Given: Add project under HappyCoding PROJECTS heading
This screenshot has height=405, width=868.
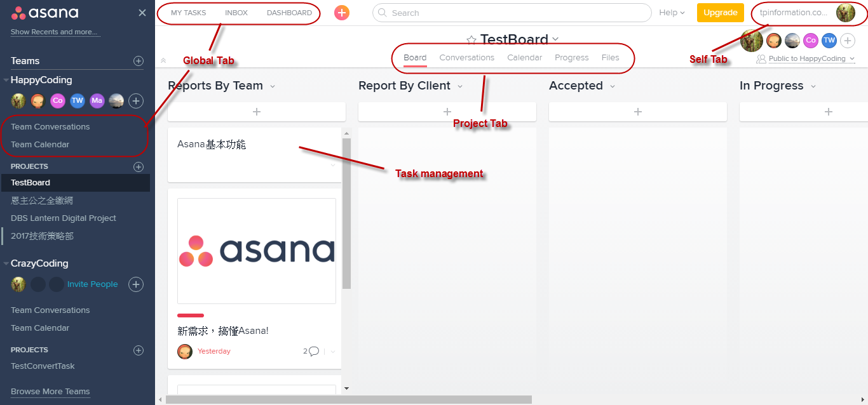Looking at the screenshot, I should tap(139, 167).
